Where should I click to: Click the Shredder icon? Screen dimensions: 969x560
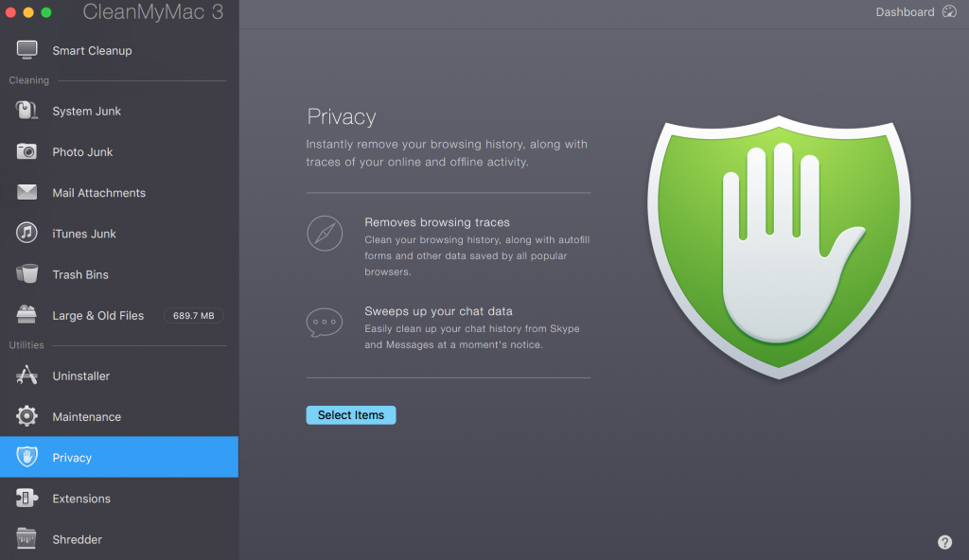pos(26,538)
